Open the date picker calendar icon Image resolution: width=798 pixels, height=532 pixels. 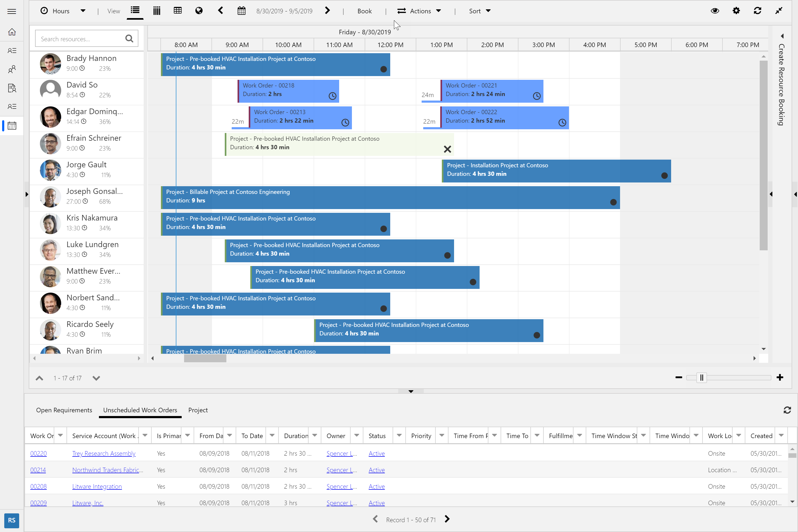point(241,11)
